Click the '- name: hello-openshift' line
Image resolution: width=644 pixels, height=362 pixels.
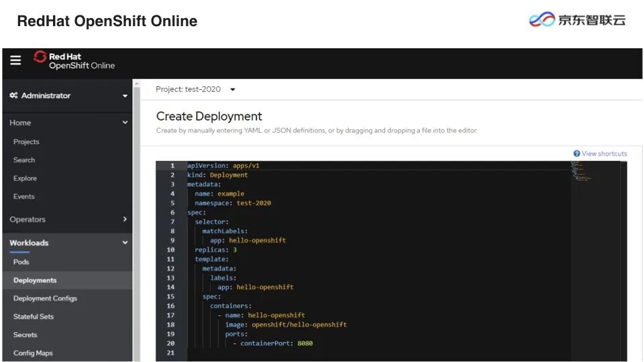pos(261,315)
